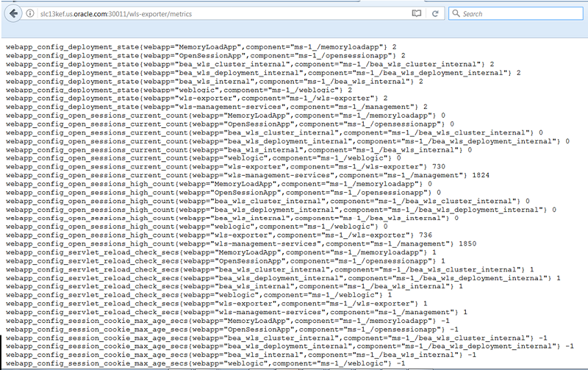
Task: Click session_cookie_max_age_secs line for bea_wls_cluster_internal
Action: (x=276, y=338)
